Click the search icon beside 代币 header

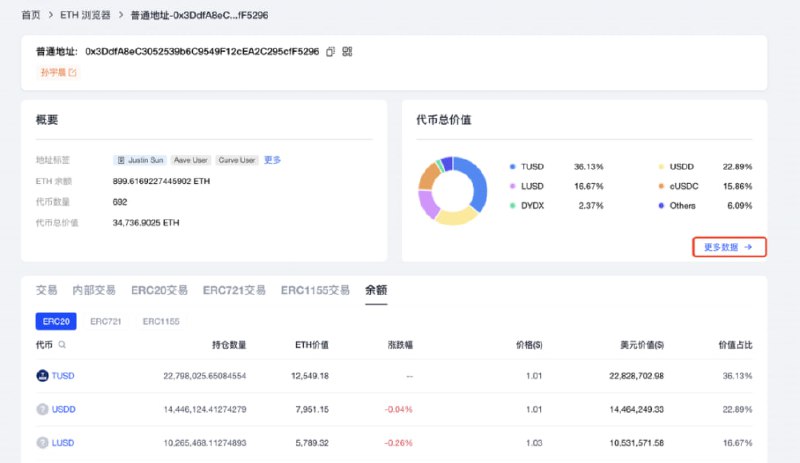point(62,345)
